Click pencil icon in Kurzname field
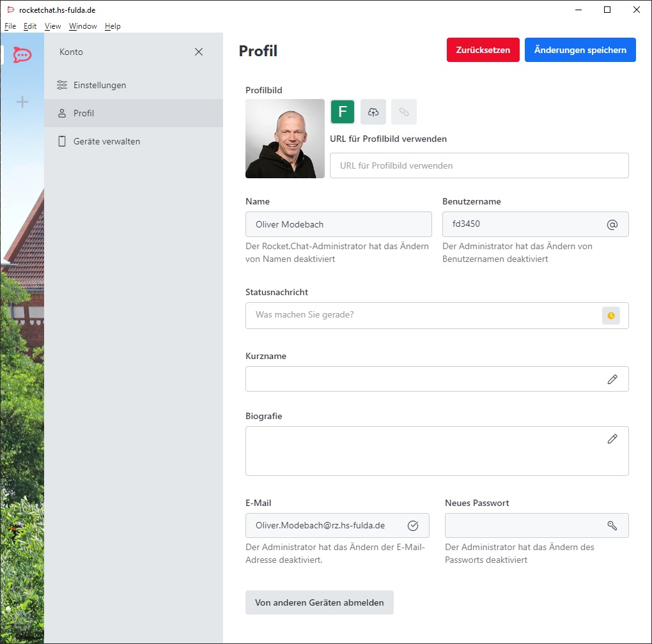This screenshot has height=644, width=652. click(612, 379)
